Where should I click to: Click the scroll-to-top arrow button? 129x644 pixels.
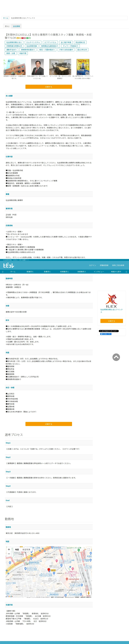116,357
